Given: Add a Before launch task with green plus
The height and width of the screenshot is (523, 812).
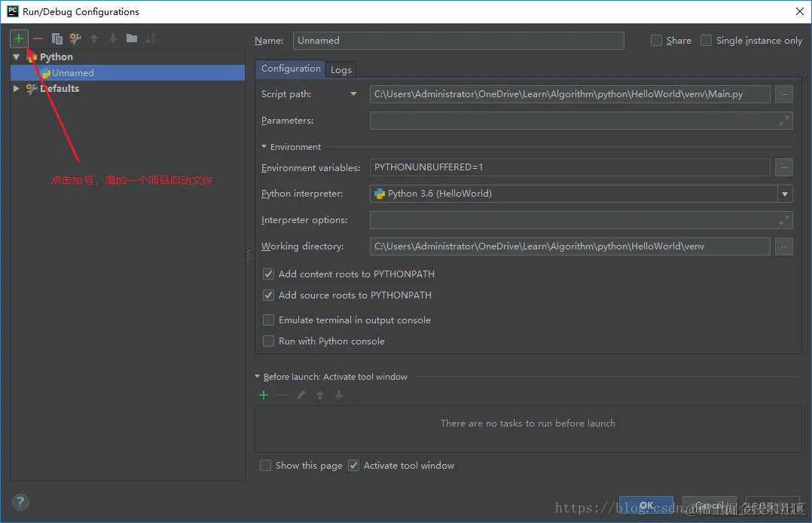Looking at the screenshot, I should click(x=264, y=396).
